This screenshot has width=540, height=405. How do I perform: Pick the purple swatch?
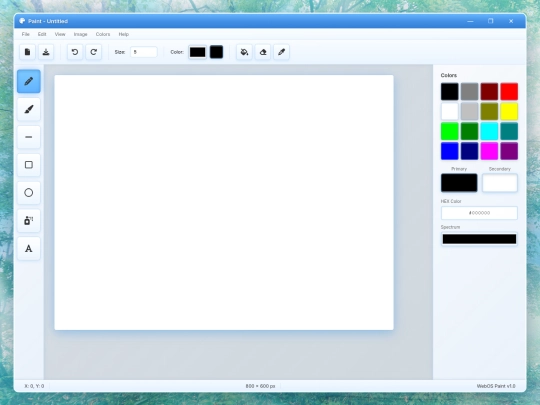(509, 151)
